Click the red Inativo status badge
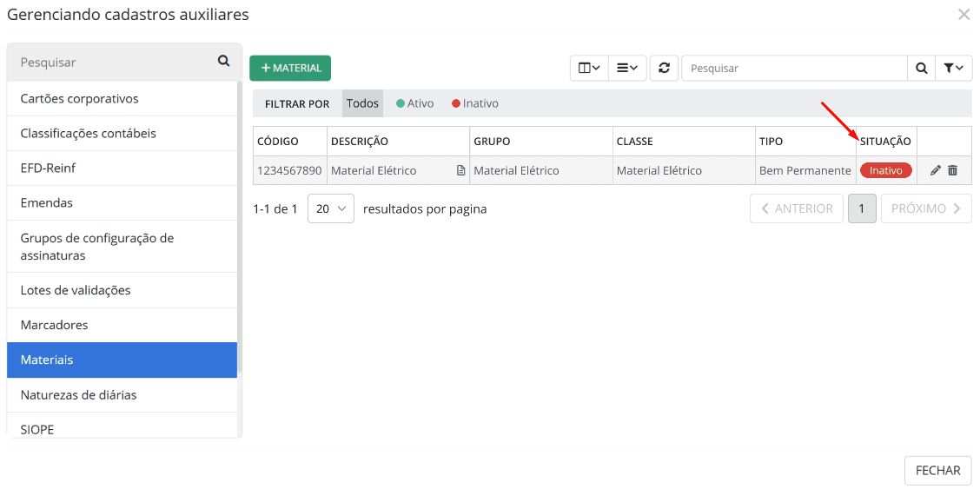The height and width of the screenshot is (489, 980). (x=885, y=171)
